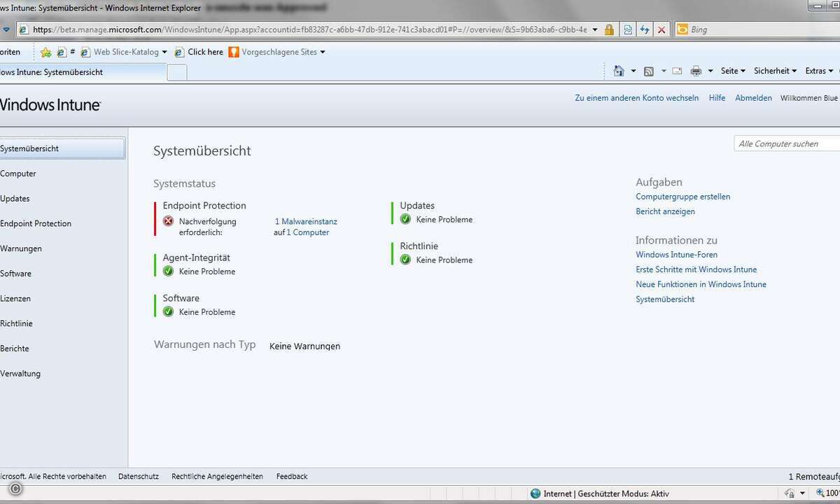Open the Home toolbar icon

pyautogui.click(x=619, y=71)
